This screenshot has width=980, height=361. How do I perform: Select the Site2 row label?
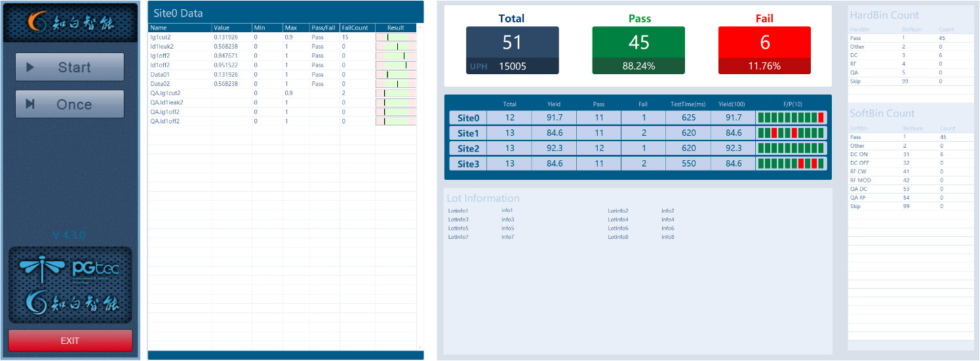pyautogui.click(x=468, y=148)
